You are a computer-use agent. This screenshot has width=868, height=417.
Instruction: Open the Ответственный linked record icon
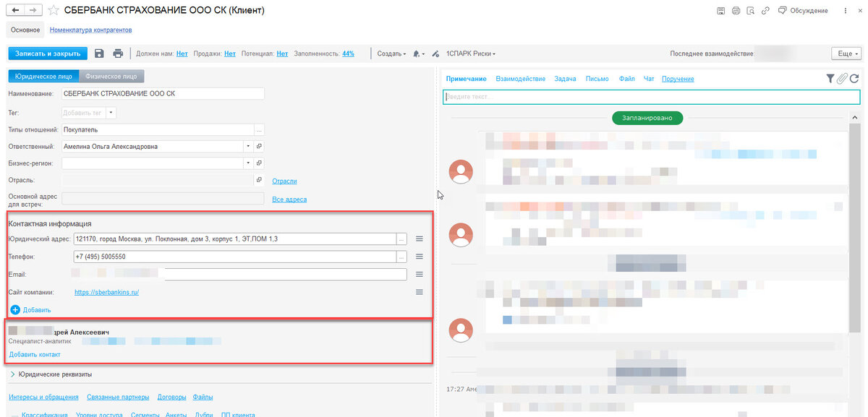point(259,146)
